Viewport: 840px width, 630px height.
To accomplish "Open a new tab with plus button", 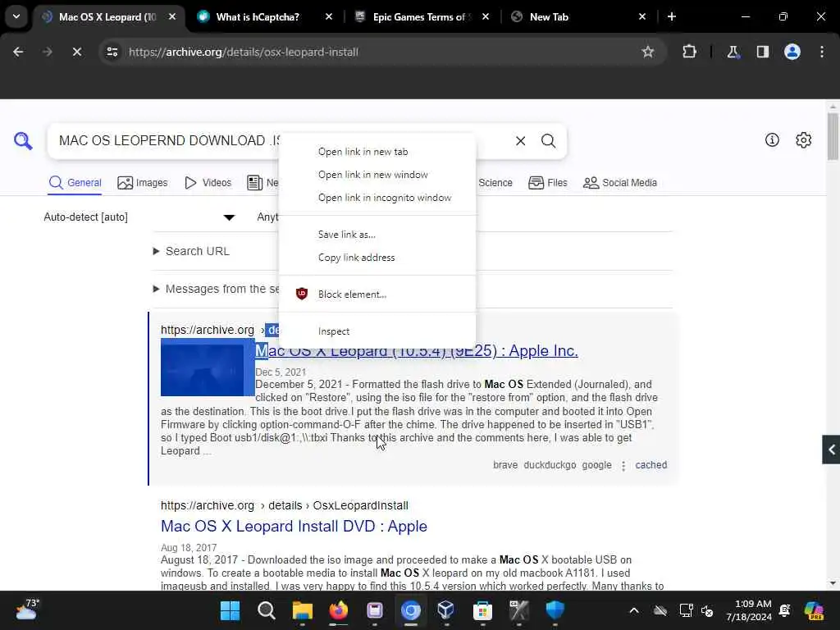I will pos(671,16).
